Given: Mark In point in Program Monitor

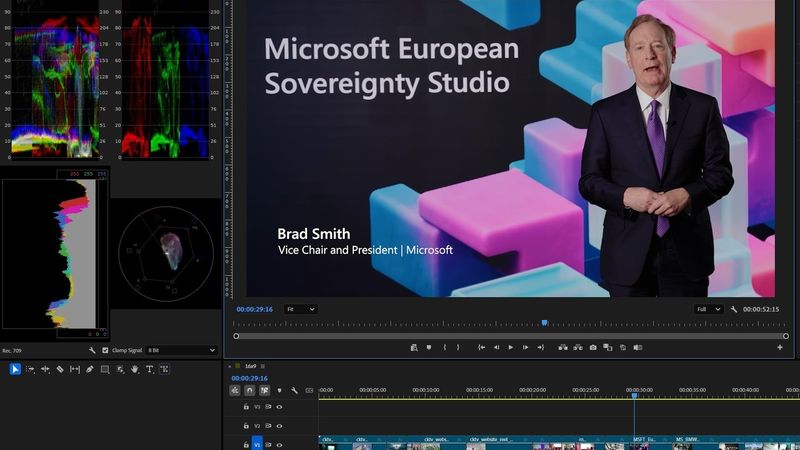Looking at the screenshot, I should pyautogui.click(x=444, y=347).
